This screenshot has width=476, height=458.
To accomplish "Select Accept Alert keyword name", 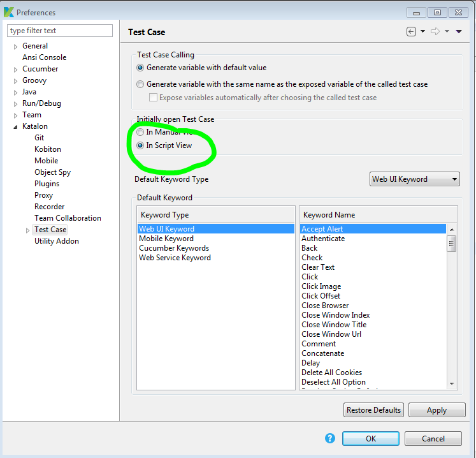I will tap(373, 229).
